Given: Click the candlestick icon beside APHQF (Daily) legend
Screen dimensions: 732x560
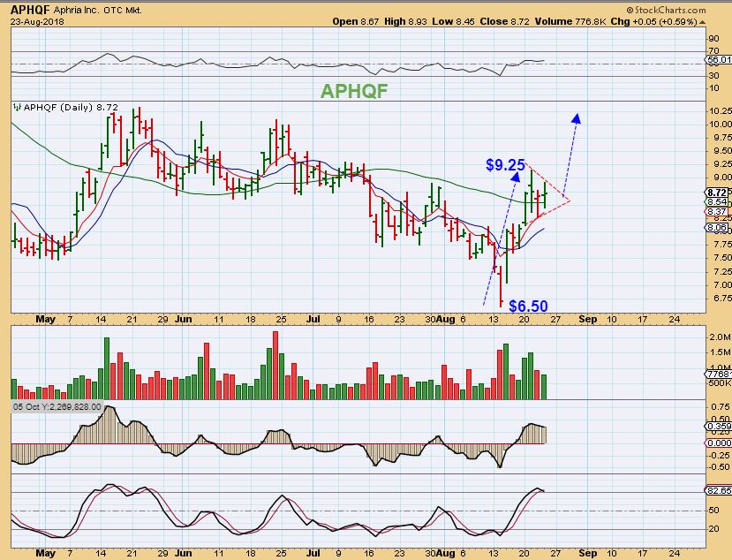Looking at the screenshot, I should click(x=18, y=108).
